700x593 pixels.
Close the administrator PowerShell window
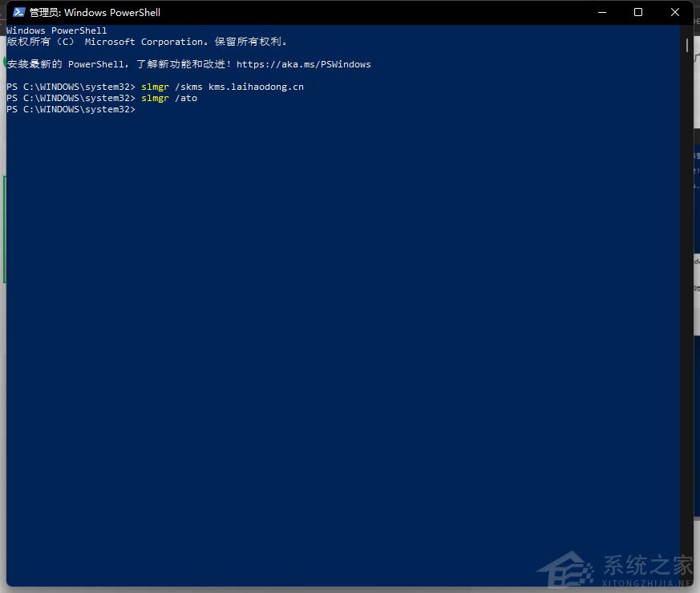674,12
